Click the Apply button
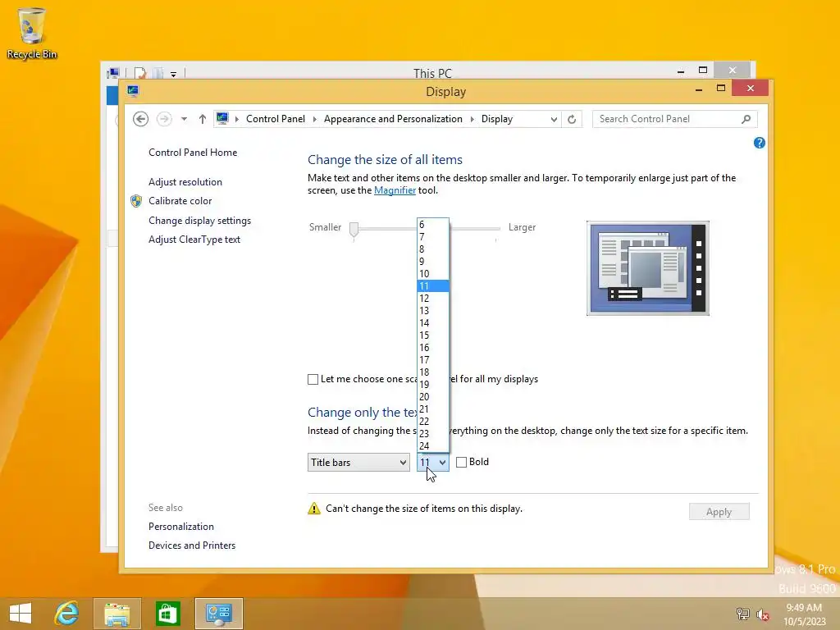This screenshot has height=630, width=840. tap(719, 512)
